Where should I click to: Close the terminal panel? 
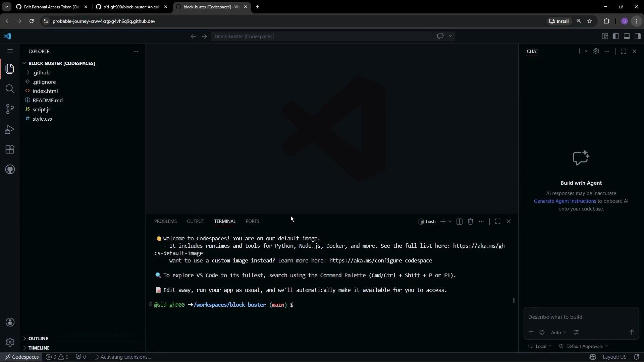509,222
